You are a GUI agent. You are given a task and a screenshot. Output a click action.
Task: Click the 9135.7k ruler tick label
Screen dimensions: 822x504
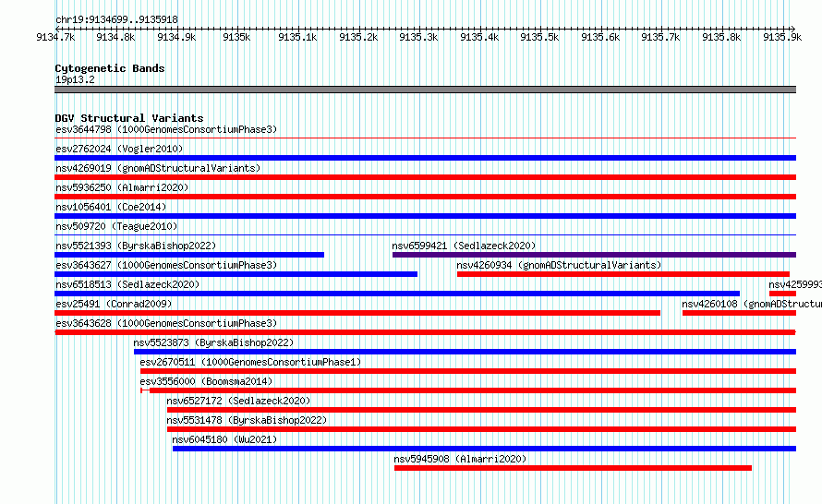click(x=660, y=37)
